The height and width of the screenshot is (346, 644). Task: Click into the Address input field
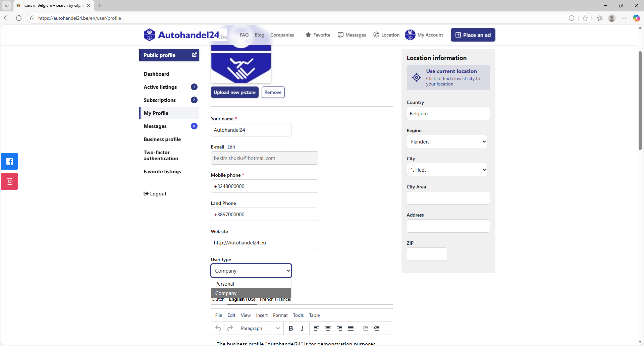tap(448, 226)
